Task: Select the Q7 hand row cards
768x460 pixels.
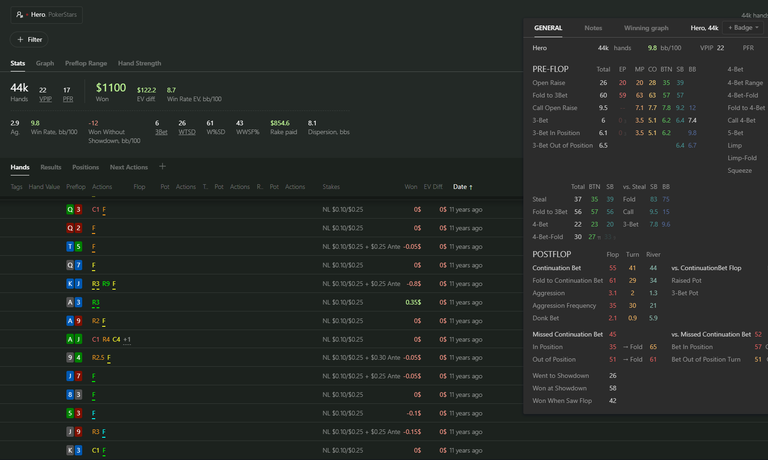Action: click(x=74, y=266)
